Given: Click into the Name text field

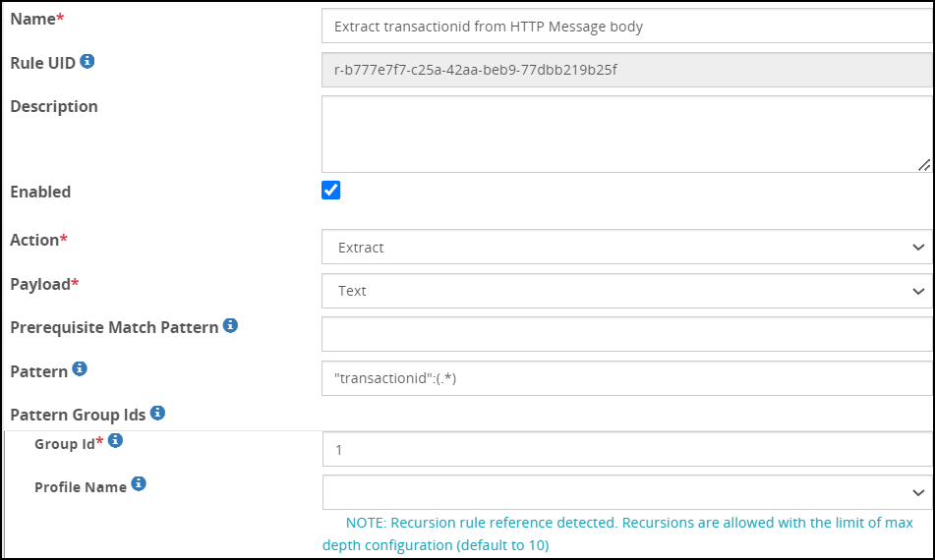Looking at the screenshot, I should coord(626,27).
